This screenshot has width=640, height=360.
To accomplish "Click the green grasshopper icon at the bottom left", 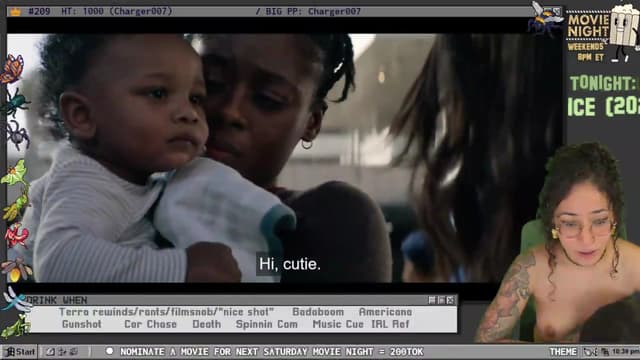I will point(15,327).
